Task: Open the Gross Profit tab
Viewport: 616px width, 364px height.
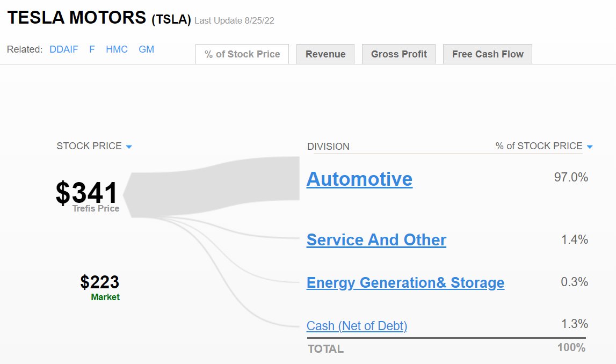Action: coord(398,54)
